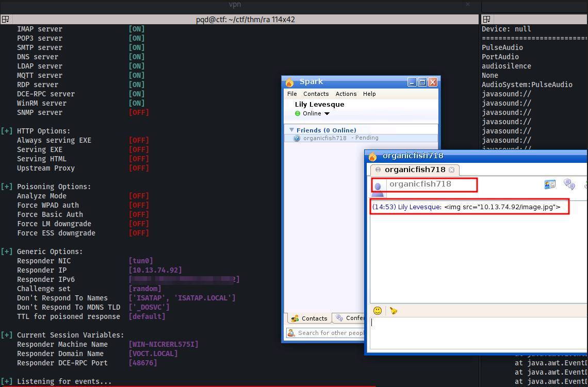Click the chat transcript bubbles icon
The height and width of the screenshot is (387, 588).
tap(569, 184)
